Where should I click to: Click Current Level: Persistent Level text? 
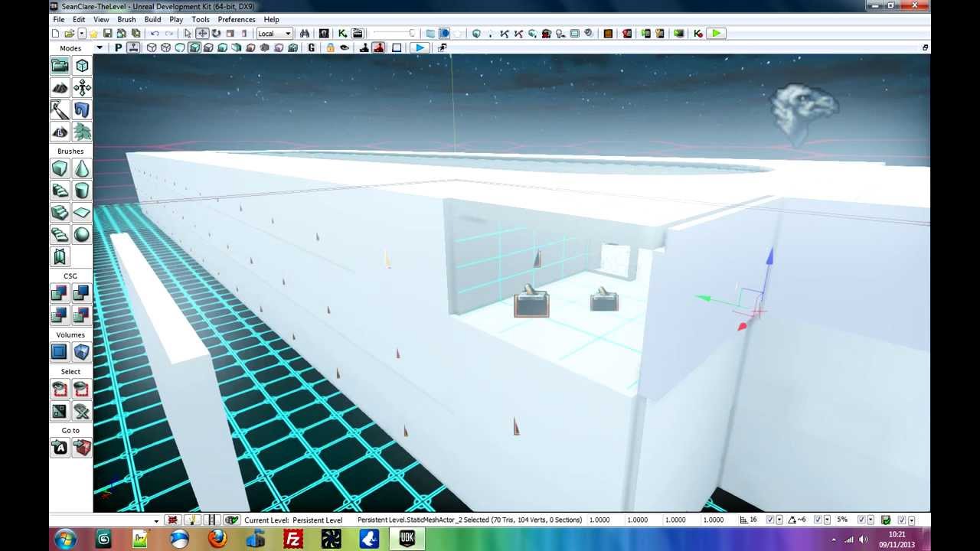tap(293, 520)
